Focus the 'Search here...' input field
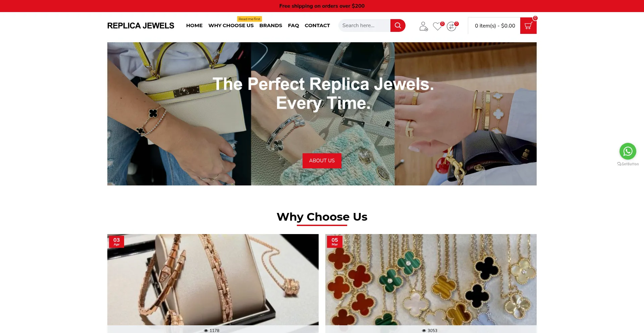644x333 pixels. [364, 25]
